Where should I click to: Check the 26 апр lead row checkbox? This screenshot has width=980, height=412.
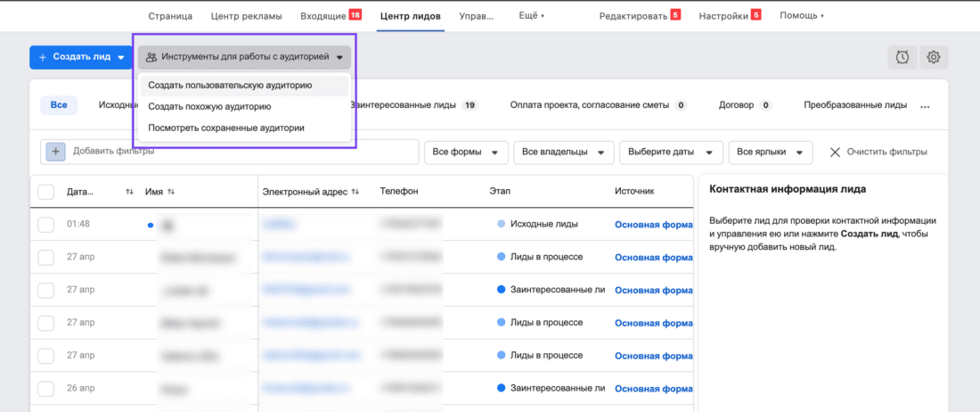point(46,388)
